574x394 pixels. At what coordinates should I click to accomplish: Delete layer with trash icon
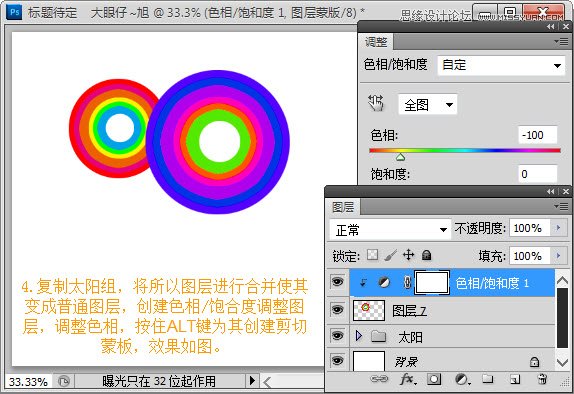[543, 379]
